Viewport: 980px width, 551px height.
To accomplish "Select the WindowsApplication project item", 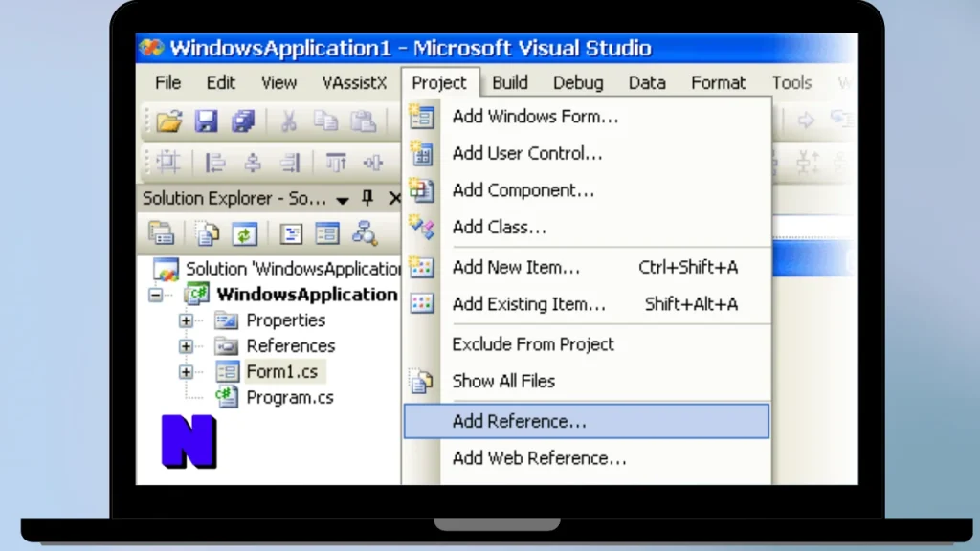I will coord(306,295).
